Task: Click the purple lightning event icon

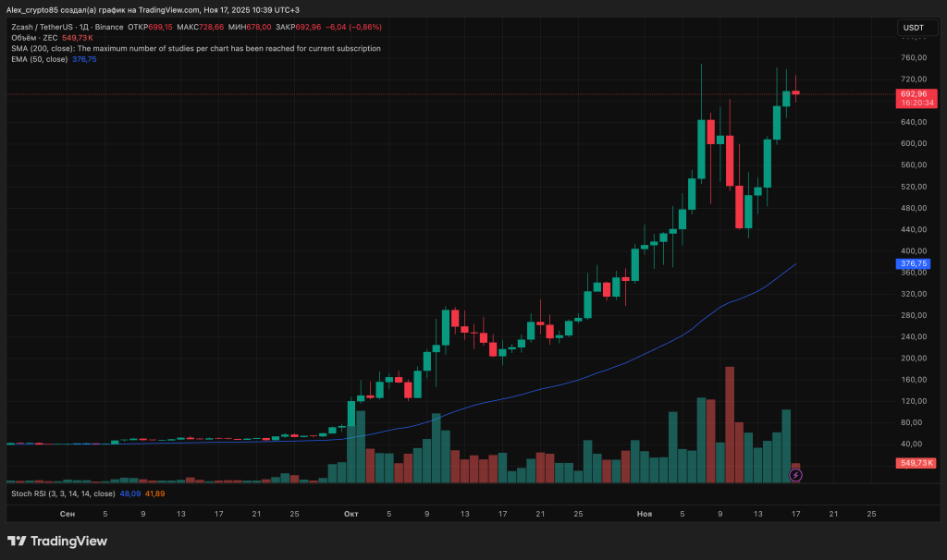Action: [795, 475]
